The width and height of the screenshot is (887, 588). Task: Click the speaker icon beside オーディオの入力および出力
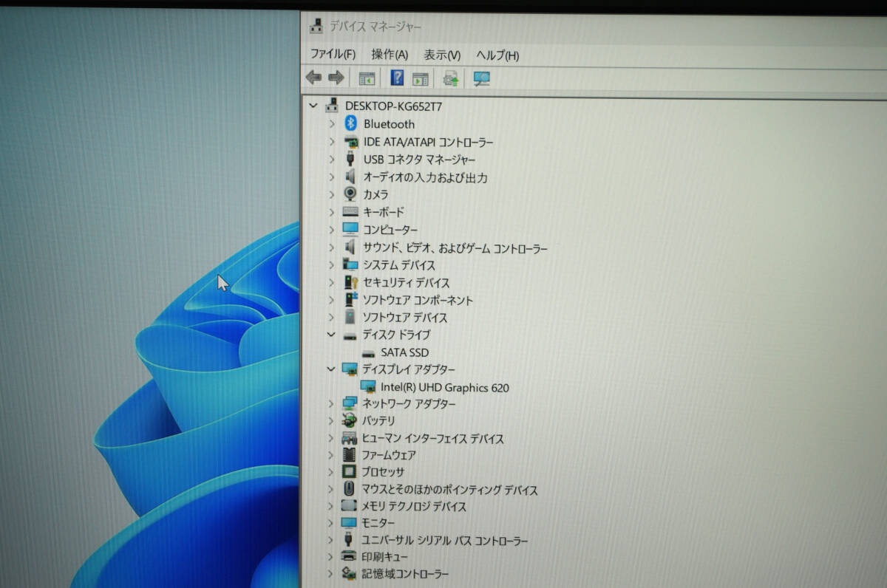[x=350, y=177]
